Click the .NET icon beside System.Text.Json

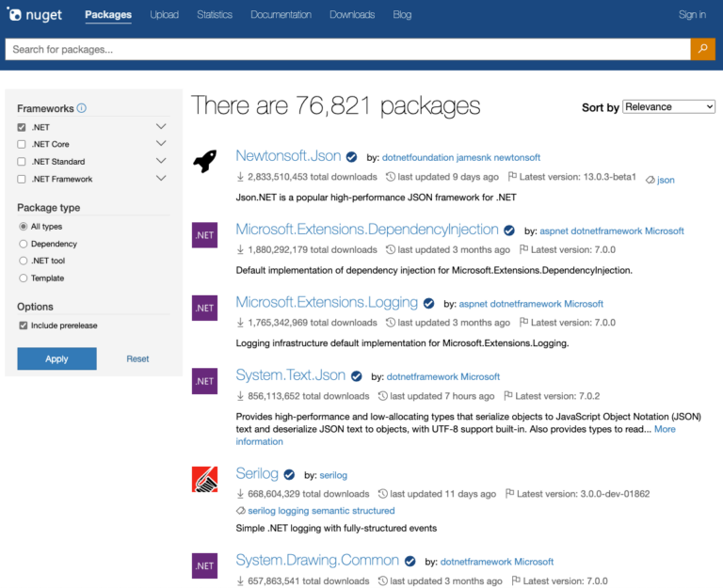tap(204, 381)
